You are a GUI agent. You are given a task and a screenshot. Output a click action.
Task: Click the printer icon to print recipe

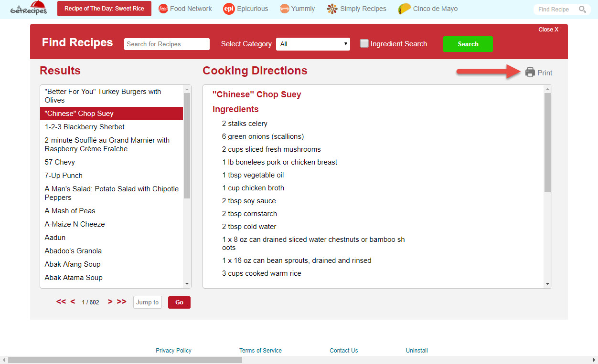pos(530,73)
